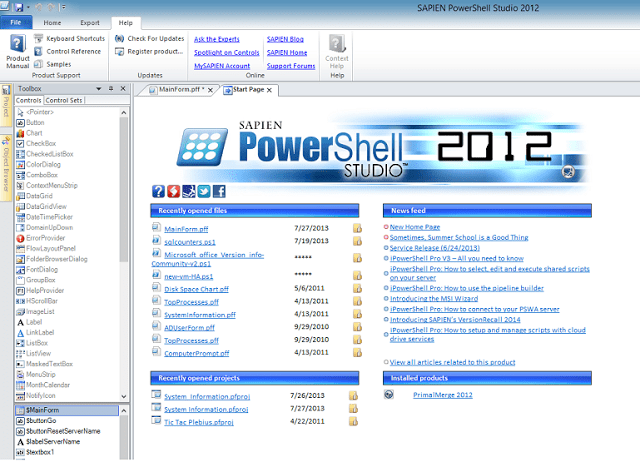The width and height of the screenshot is (640, 462).
Task: Select the Help ribbon tab
Action: [126, 23]
